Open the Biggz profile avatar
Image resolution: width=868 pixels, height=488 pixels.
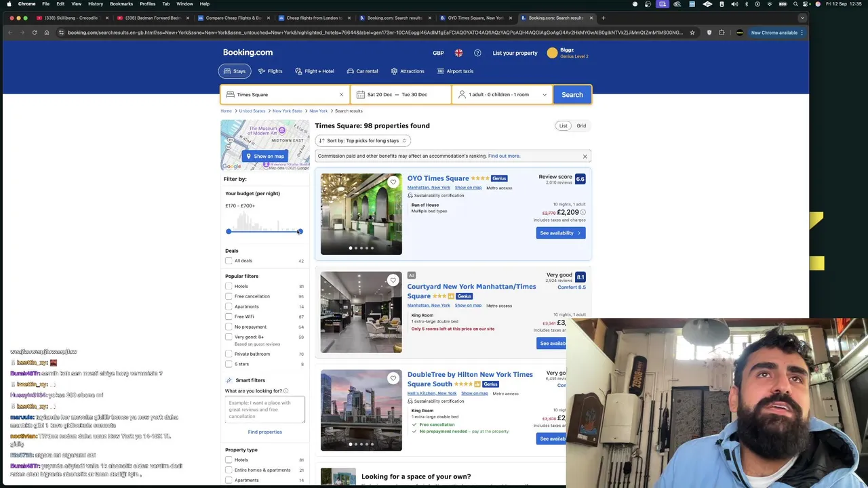tap(552, 53)
